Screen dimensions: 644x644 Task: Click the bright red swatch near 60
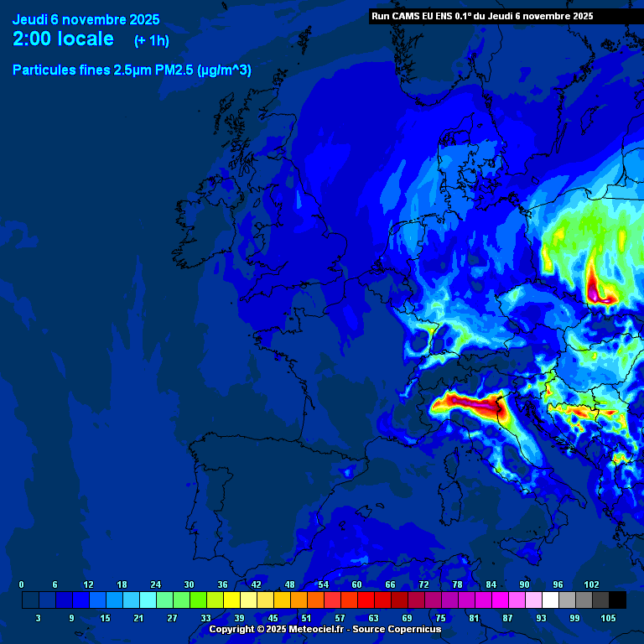(366, 600)
